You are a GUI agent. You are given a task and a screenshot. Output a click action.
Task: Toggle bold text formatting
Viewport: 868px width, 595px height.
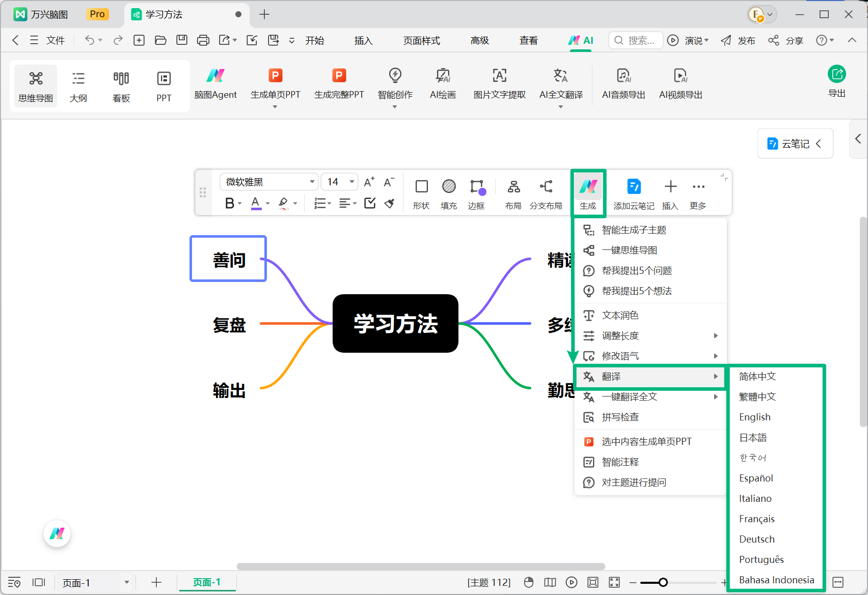pyautogui.click(x=229, y=203)
